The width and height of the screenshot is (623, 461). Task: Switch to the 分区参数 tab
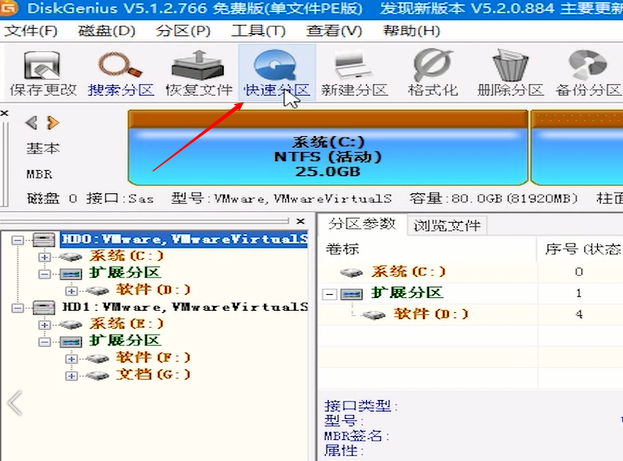tap(362, 224)
